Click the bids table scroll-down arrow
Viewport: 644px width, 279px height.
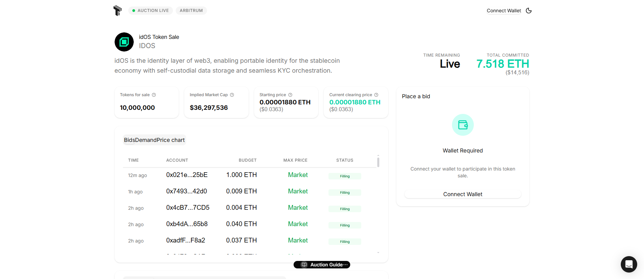pyautogui.click(x=378, y=253)
